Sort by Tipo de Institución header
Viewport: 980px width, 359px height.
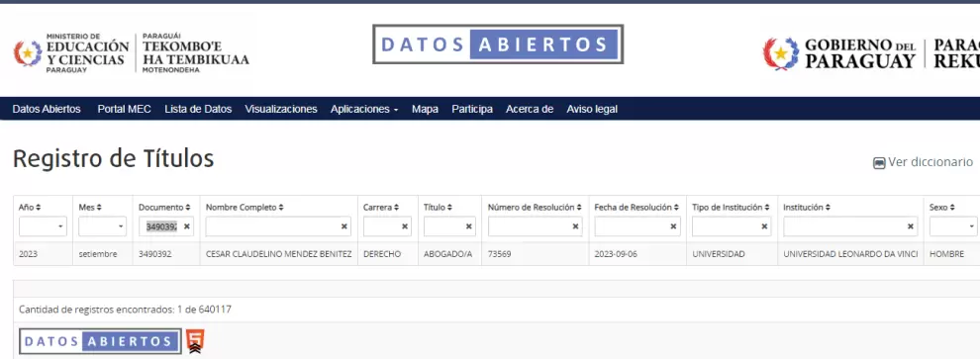(731, 208)
